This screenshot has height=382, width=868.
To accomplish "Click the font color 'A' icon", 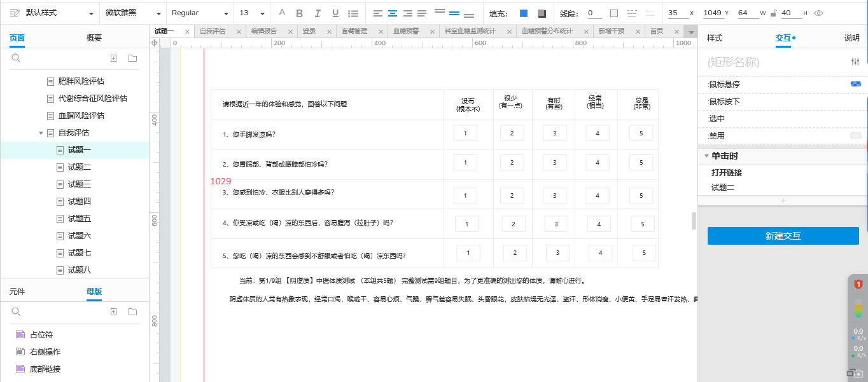I will 282,13.
